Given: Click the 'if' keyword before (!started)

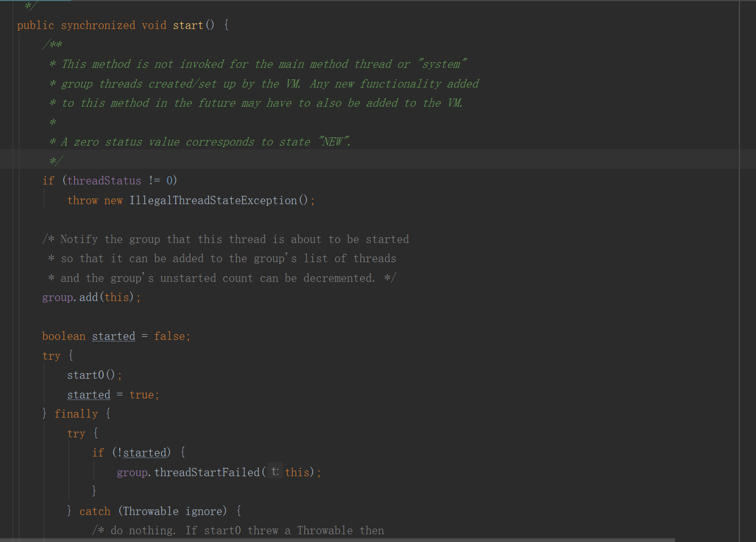Looking at the screenshot, I should (x=98, y=453).
